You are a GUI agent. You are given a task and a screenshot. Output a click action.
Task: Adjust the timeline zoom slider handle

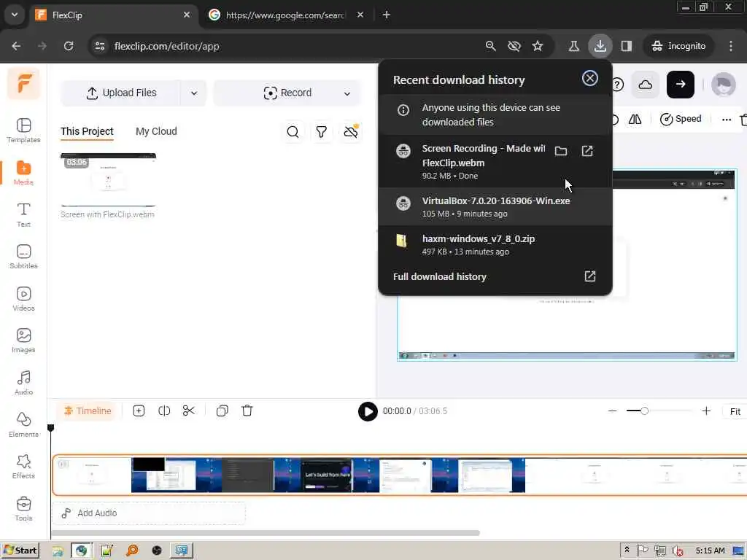644,411
